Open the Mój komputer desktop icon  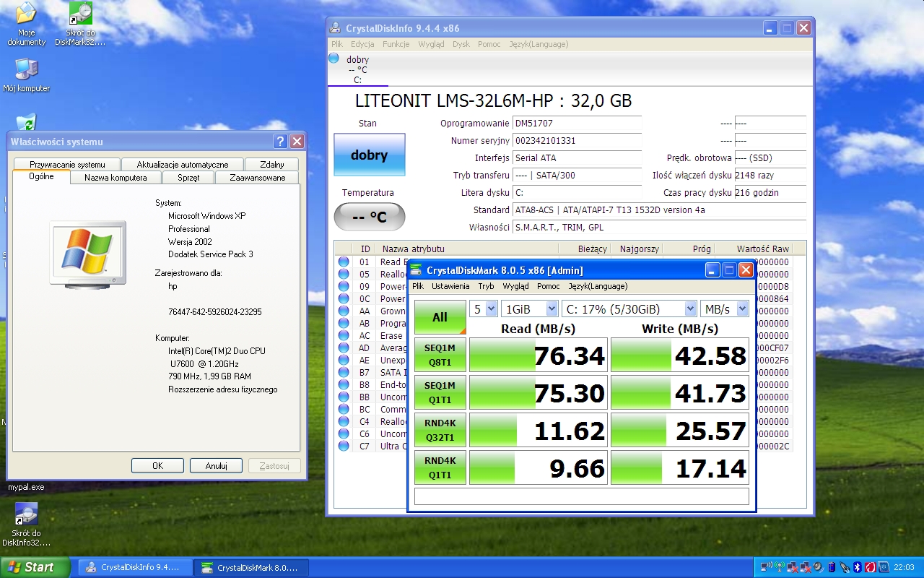tap(26, 75)
